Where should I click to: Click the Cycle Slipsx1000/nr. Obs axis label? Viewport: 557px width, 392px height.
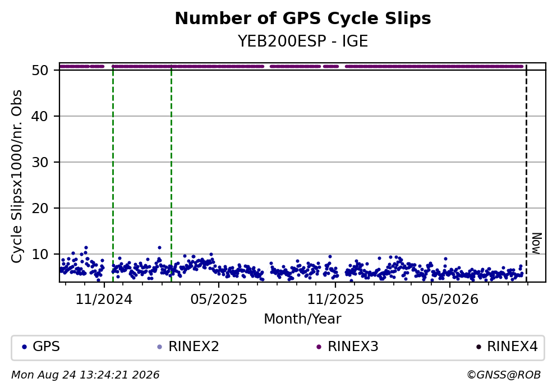click(x=16, y=177)
